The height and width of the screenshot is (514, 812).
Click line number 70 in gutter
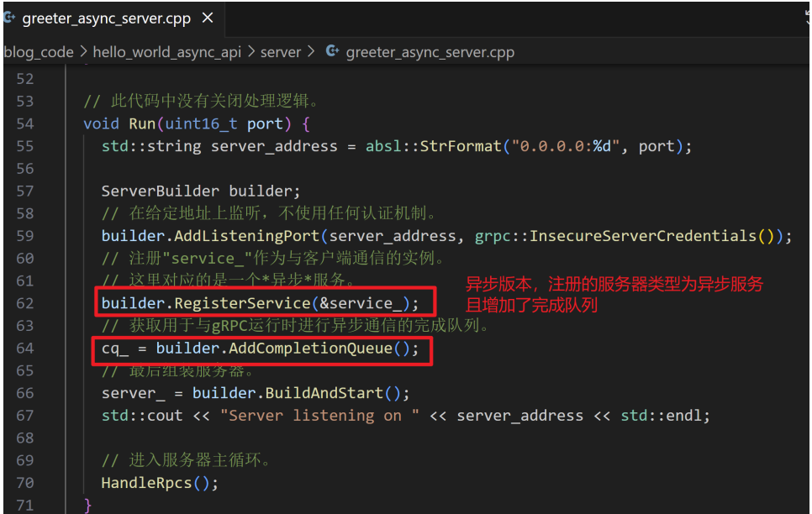click(25, 483)
